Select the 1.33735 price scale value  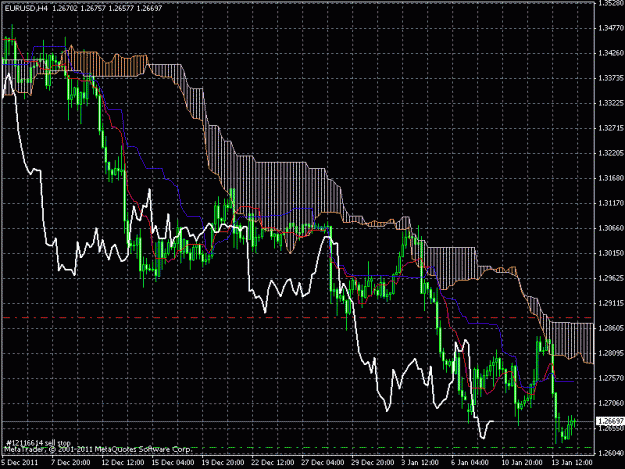coord(611,78)
